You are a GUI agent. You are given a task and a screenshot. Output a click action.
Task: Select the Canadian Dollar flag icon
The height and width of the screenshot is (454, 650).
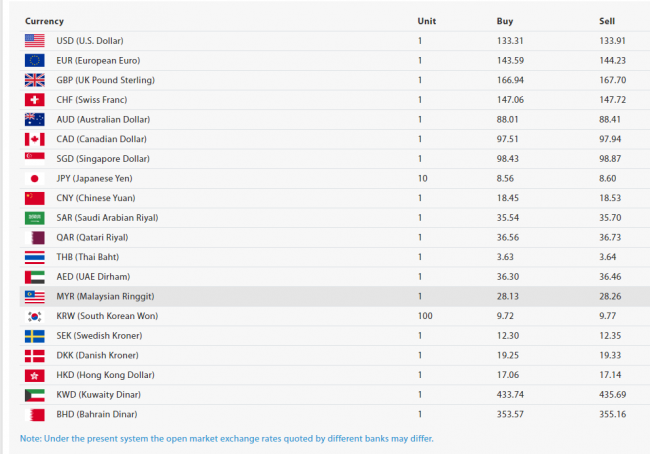pos(35,139)
